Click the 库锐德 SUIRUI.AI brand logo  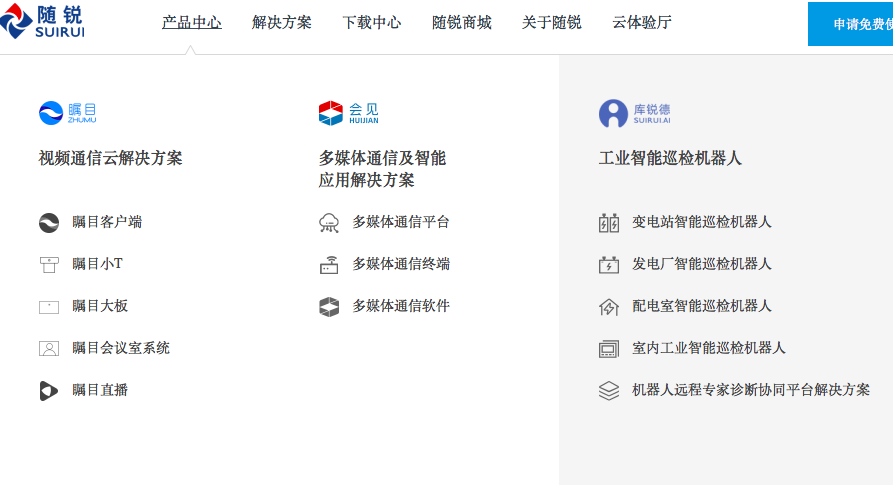(634, 113)
